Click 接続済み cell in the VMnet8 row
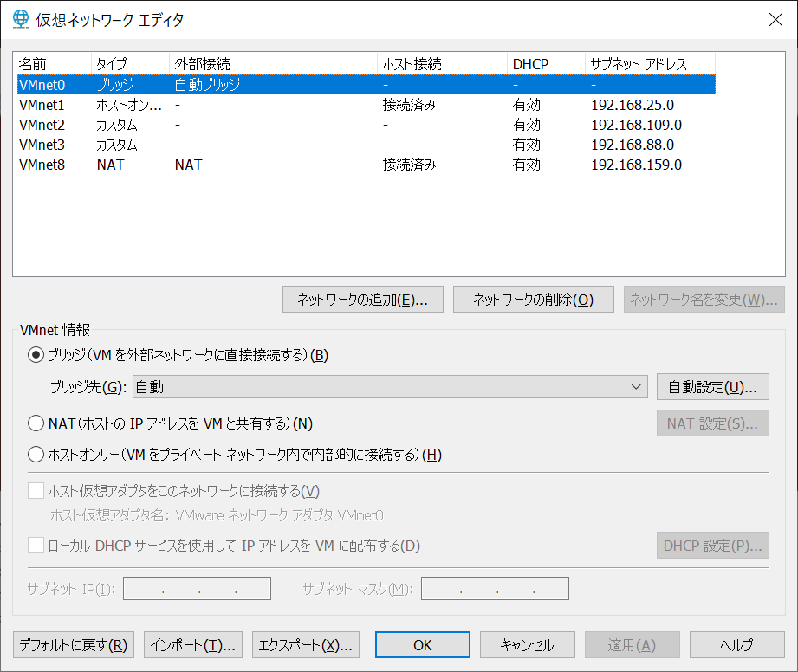Viewport: 798px width, 672px height. pyautogui.click(x=409, y=165)
